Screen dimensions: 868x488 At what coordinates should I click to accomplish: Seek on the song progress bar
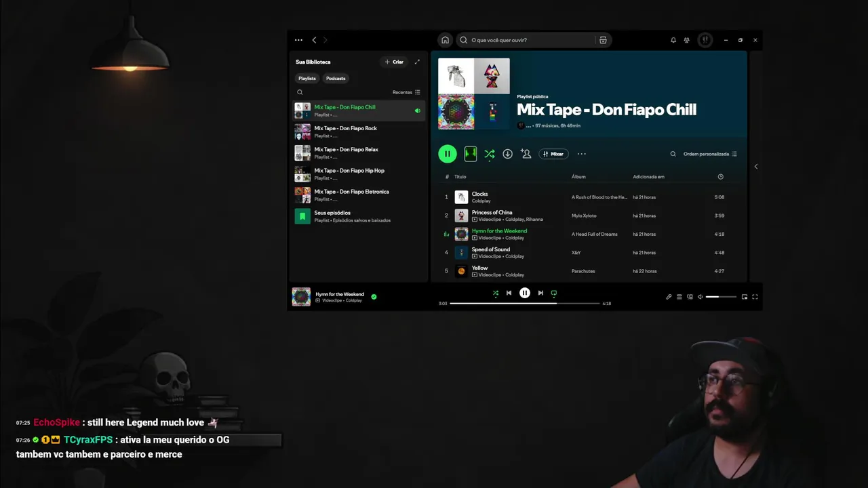click(525, 304)
